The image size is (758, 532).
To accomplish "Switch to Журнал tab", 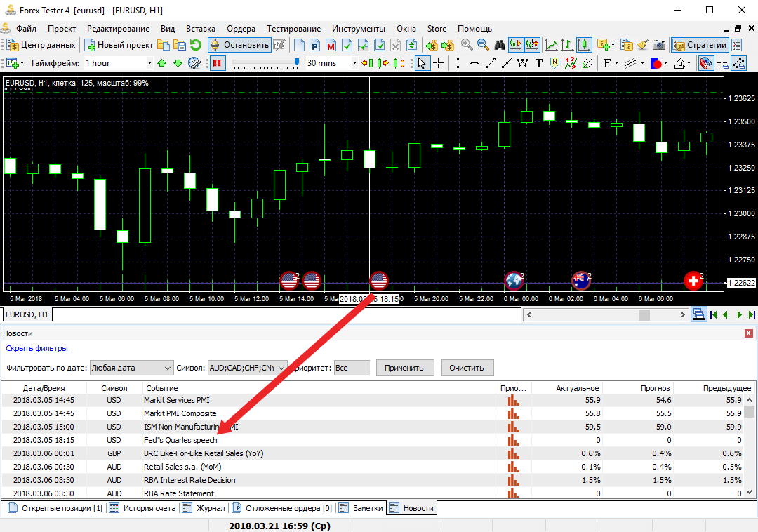I will click(x=204, y=508).
